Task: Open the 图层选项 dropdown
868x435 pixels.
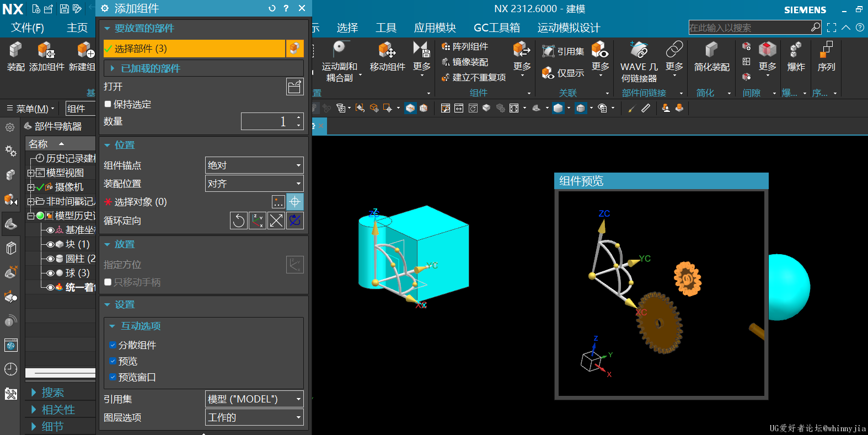Action: coord(254,417)
